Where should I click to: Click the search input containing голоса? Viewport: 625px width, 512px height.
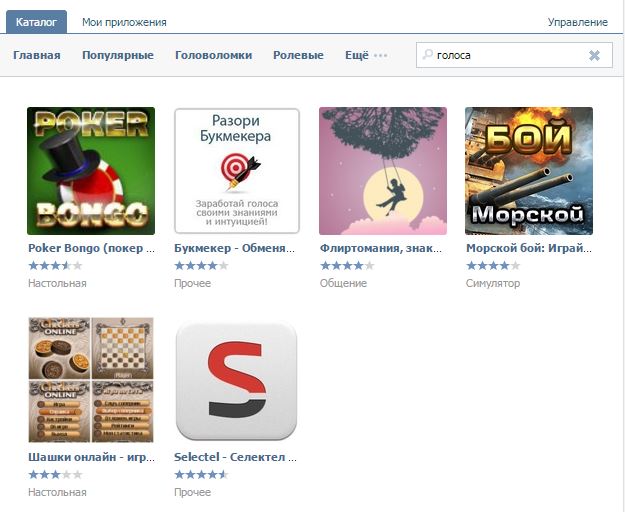click(x=514, y=55)
